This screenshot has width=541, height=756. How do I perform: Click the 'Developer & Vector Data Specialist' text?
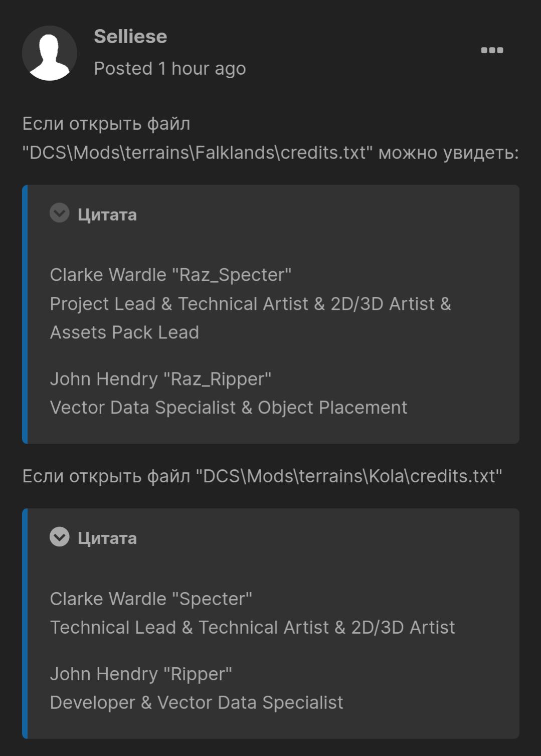[197, 702]
